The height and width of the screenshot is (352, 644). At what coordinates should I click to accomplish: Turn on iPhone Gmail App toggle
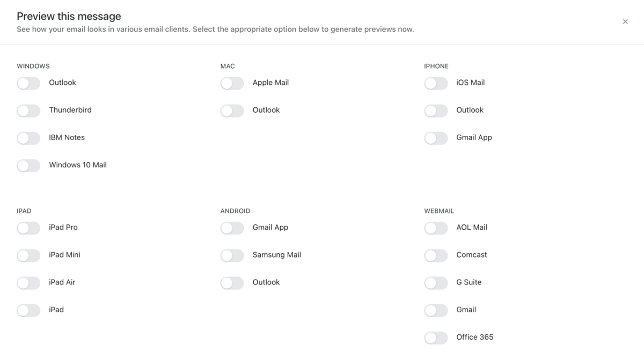[436, 138]
